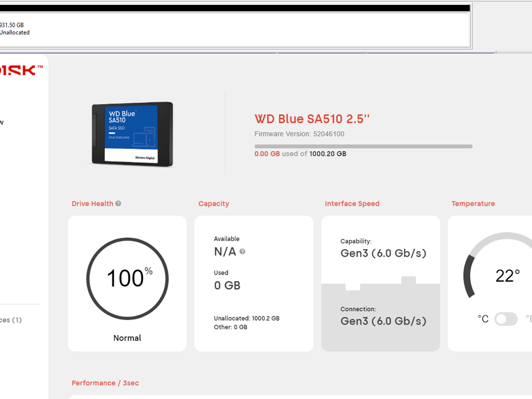Click the Used 0 GB value
Screen dimensions: 532x399
pos(227,285)
